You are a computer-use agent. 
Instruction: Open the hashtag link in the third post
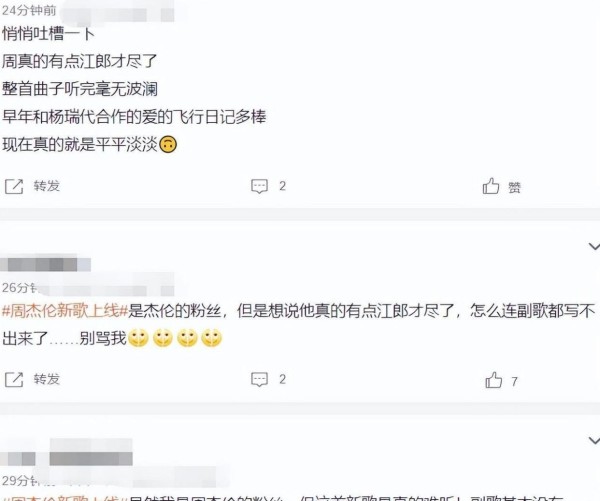click(x=65, y=498)
